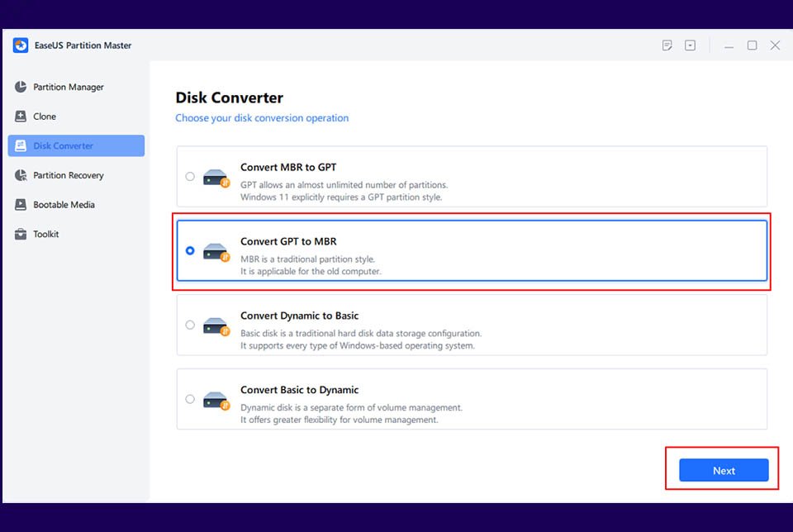Click "It offers greater flexibility for volume management."
Screen dimensions: 793x532
point(340,420)
